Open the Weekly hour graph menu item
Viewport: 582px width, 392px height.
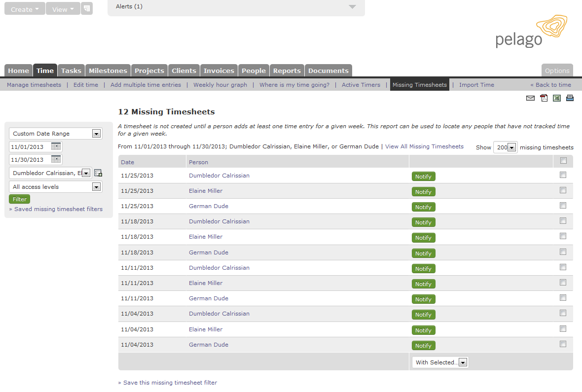tap(220, 84)
